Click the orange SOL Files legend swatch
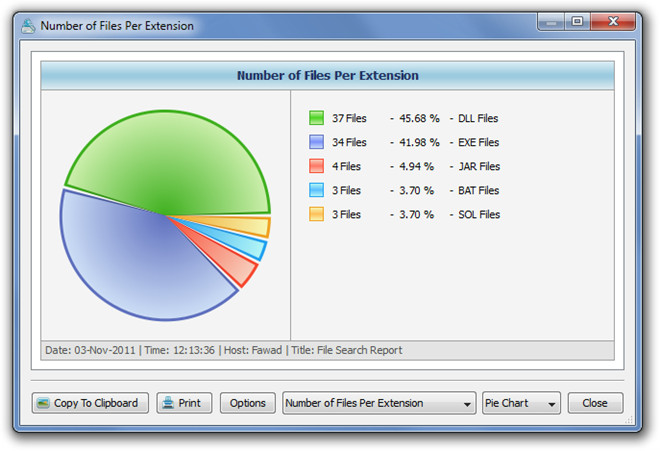The height and width of the screenshot is (451, 660). pyautogui.click(x=316, y=214)
